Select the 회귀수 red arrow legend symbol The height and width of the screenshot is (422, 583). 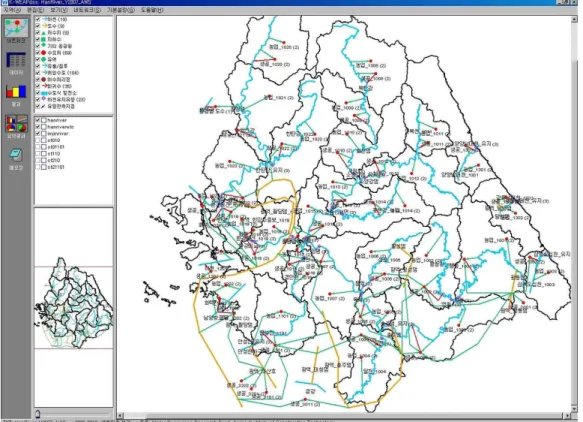pos(44,86)
